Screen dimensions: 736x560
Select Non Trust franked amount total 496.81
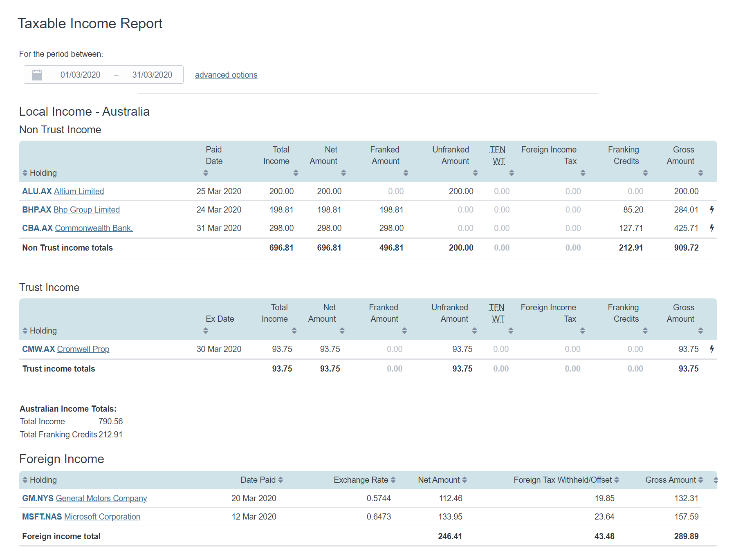tap(391, 248)
